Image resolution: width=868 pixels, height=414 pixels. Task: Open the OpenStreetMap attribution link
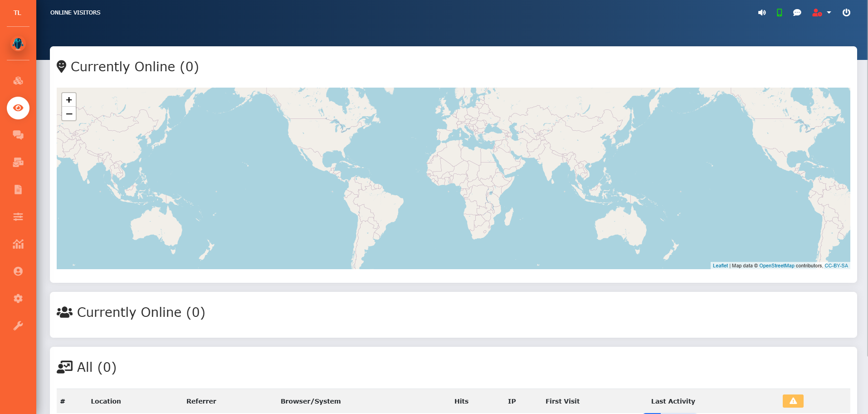[x=777, y=266]
